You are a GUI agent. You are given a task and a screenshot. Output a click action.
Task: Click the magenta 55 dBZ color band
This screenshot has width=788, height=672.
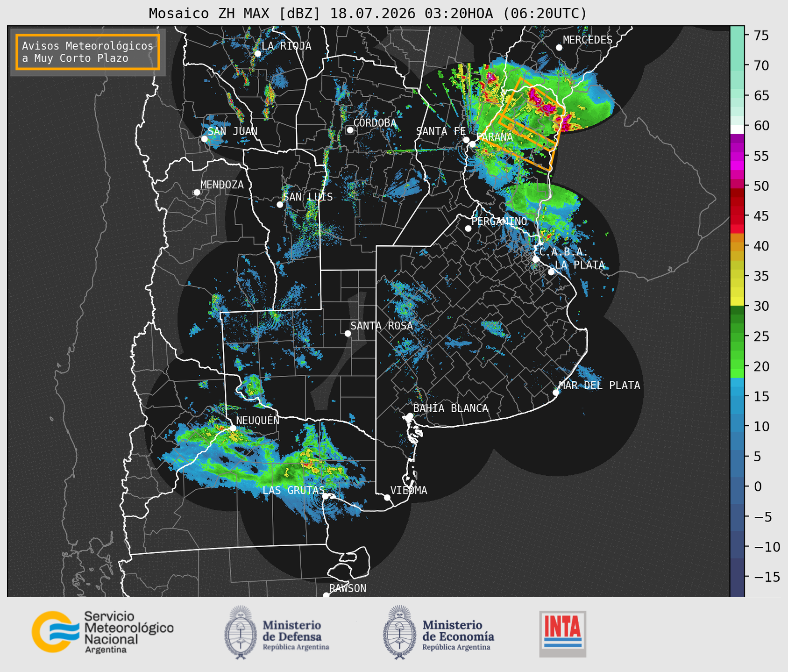737,156
